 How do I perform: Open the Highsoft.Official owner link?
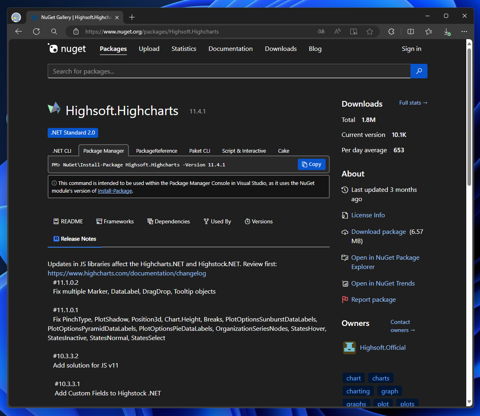tap(383, 347)
